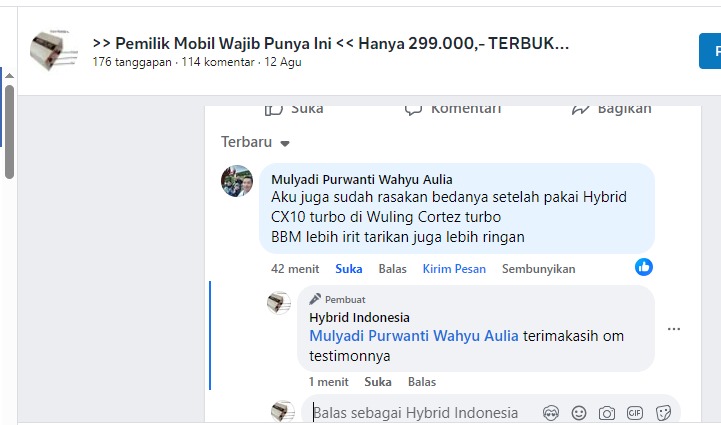This screenshot has width=721, height=425.
Task: Open Mulyadi Purwanti Wahyu Aulia's profile picture
Action: (x=237, y=181)
